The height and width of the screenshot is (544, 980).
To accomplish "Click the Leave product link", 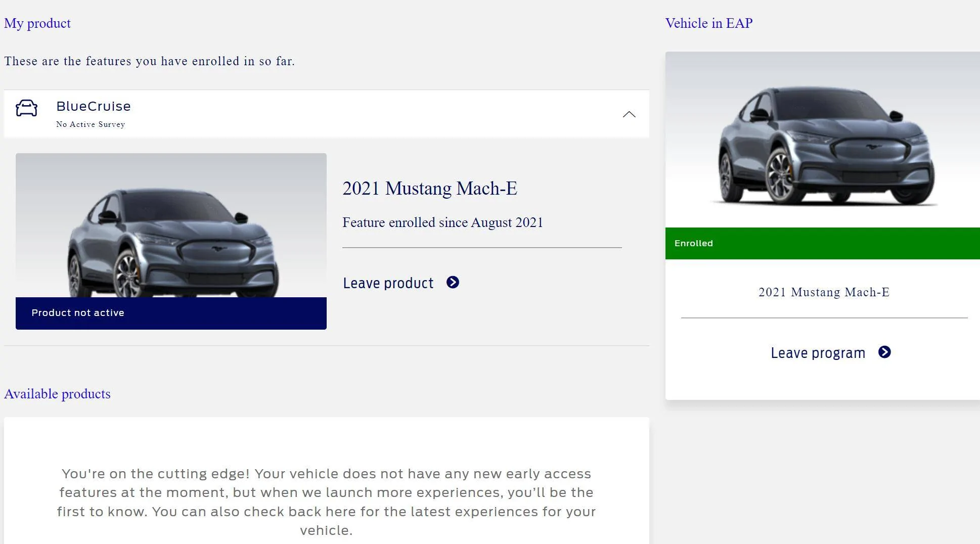I will (x=388, y=283).
